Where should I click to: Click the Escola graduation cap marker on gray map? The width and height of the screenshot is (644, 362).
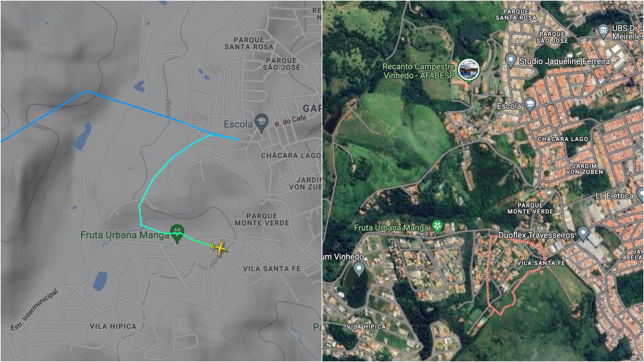pyautogui.click(x=261, y=123)
